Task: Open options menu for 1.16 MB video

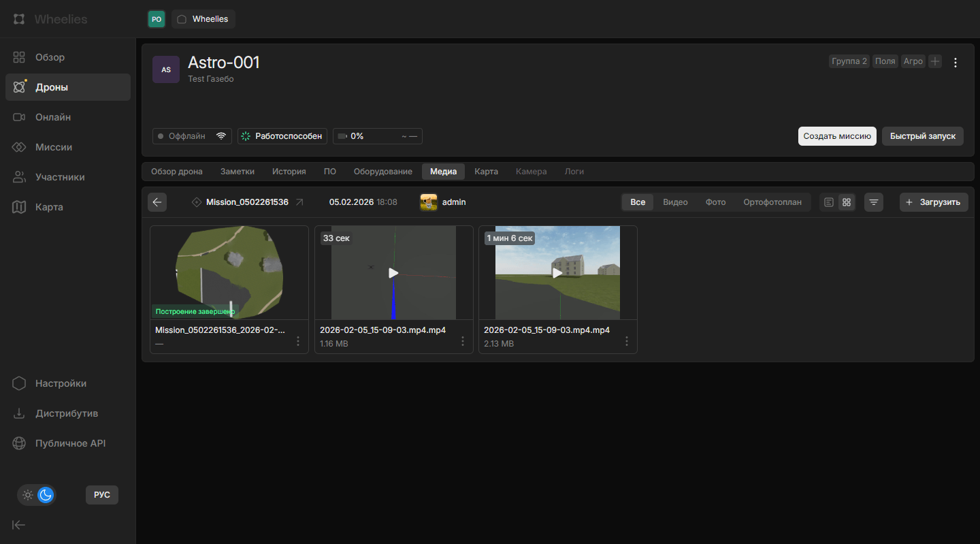Action: coord(463,341)
